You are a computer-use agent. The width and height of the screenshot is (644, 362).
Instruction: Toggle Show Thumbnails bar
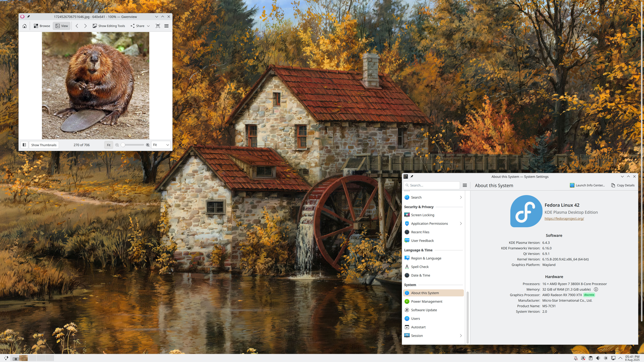(44, 145)
